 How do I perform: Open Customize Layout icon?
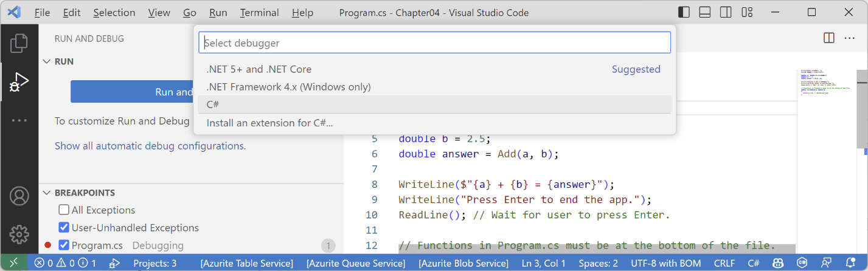tap(746, 12)
